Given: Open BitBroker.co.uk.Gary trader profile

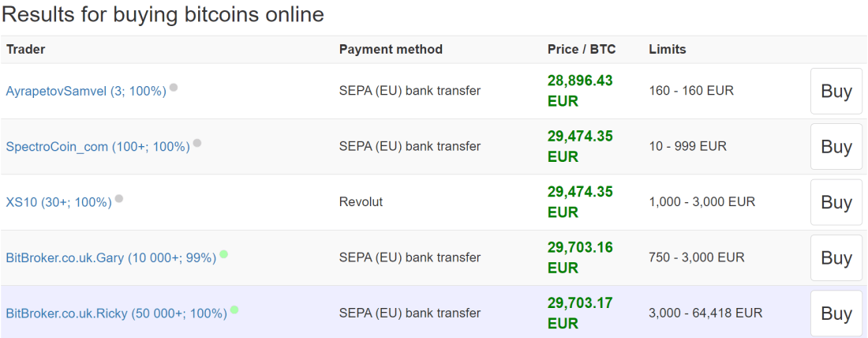Looking at the screenshot, I should pyautogui.click(x=110, y=257).
